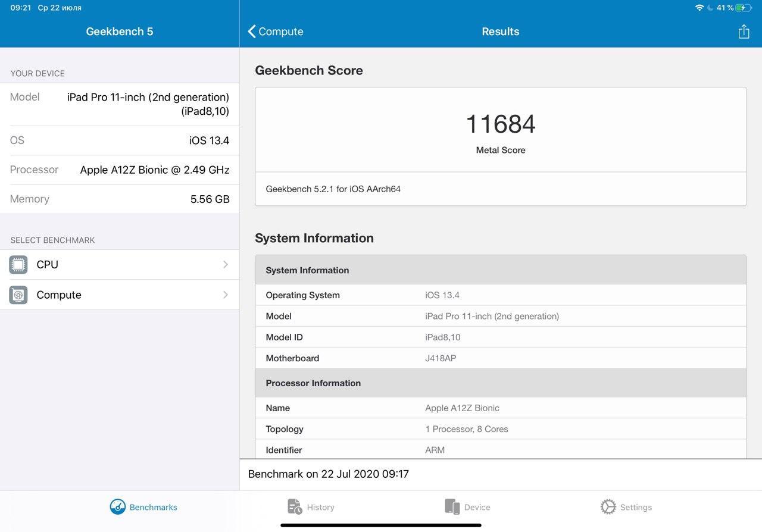Tap the Do Not Disturb moon icon
This screenshot has width=762, height=532.
(710, 8)
